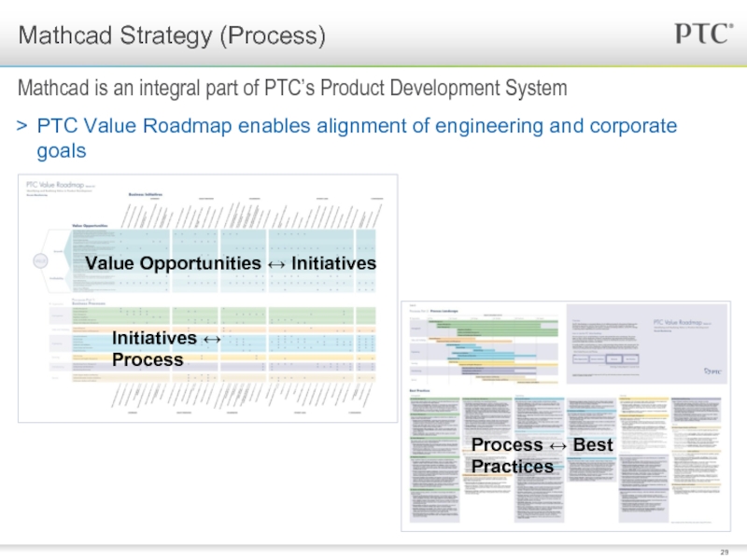Click the Value Opportunities ↔ Initiatives label

(x=231, y=263)
